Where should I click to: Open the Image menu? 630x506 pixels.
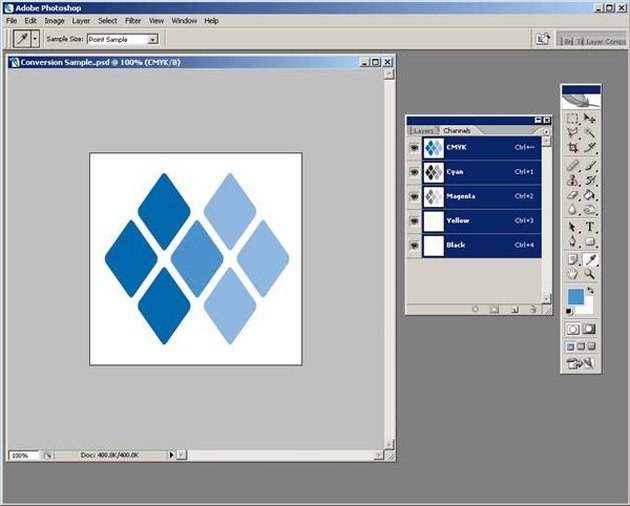54,20
